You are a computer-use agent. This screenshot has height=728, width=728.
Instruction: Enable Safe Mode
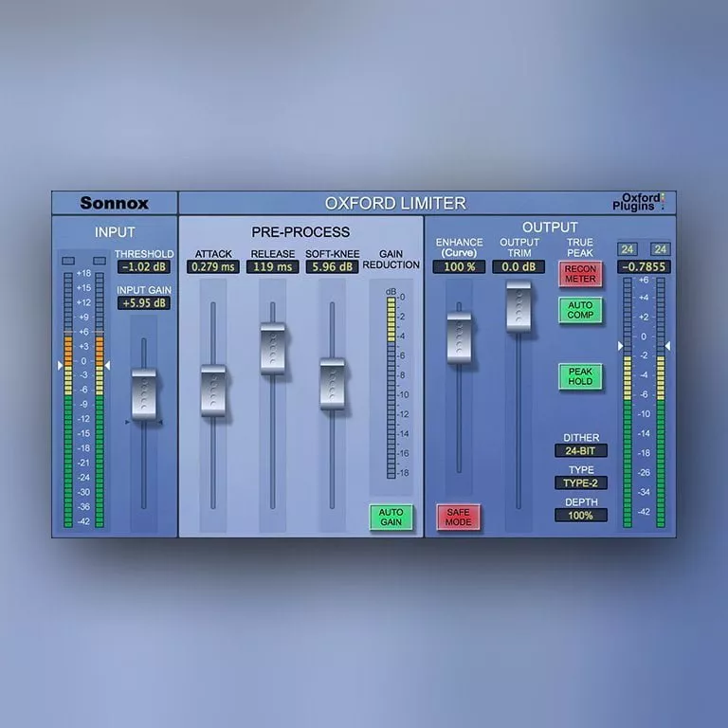pos(459,518)
